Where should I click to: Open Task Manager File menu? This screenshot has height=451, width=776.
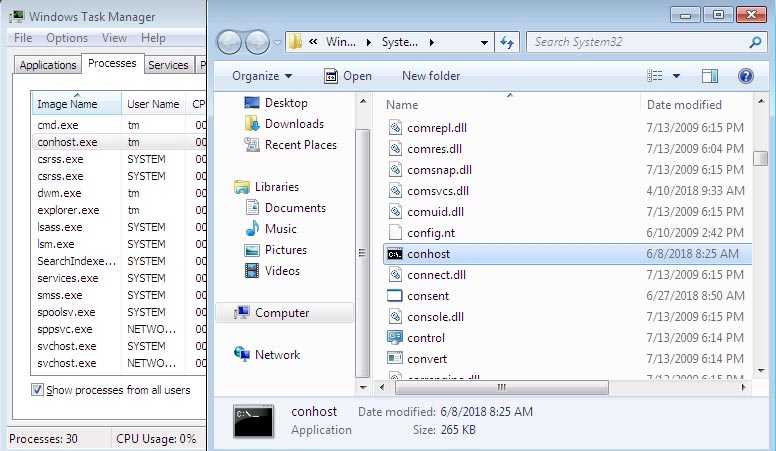pyautogui.click(x=23, y=38)
